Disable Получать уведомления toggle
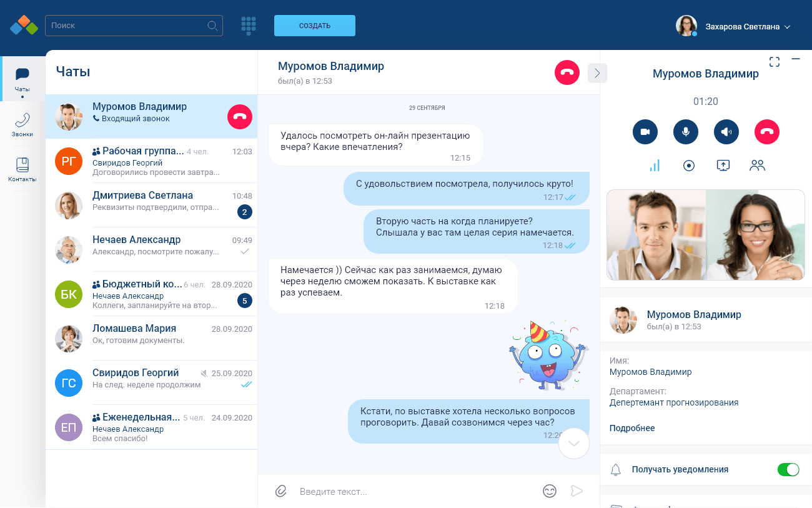812x508 pixels. click(x=788, y=469)
